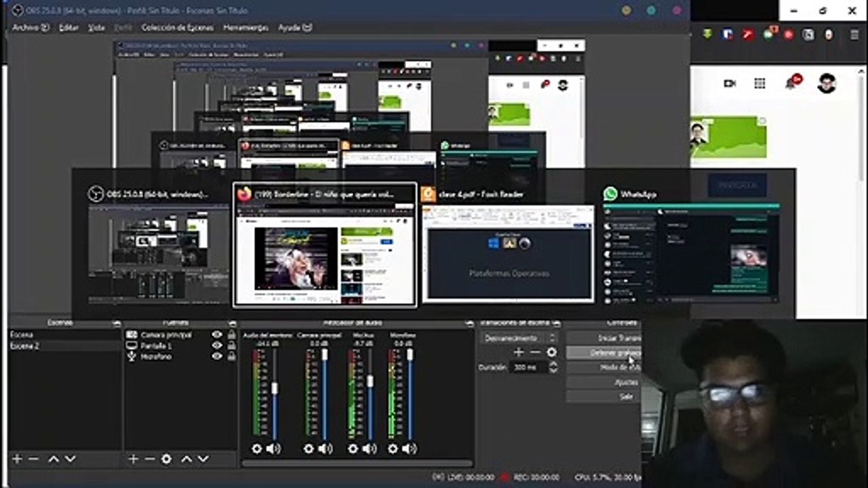Remove the selected scene with the minus icon
The width and height of the screenshot is (868, 488).
tap(33, 459)
